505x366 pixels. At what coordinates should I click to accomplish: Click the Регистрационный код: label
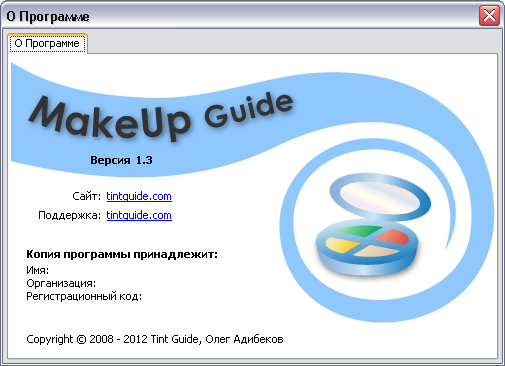pyautogui.click(x=84, y=296)
